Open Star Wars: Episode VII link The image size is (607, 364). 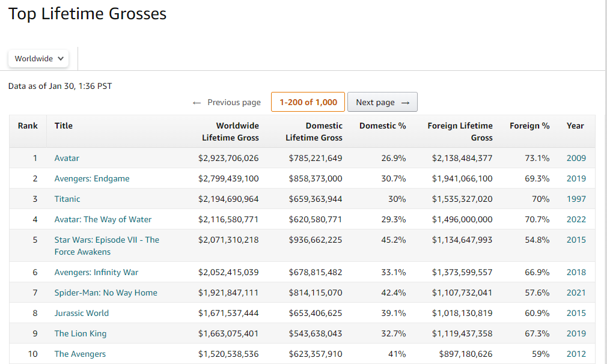coord(107,246)
